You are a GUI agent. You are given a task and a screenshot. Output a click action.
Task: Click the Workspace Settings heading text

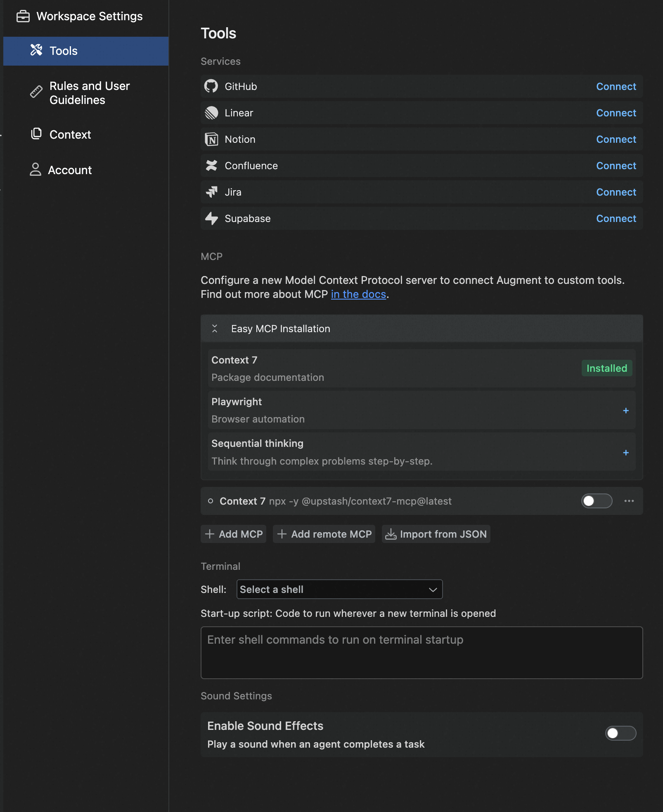coord(90,16)
